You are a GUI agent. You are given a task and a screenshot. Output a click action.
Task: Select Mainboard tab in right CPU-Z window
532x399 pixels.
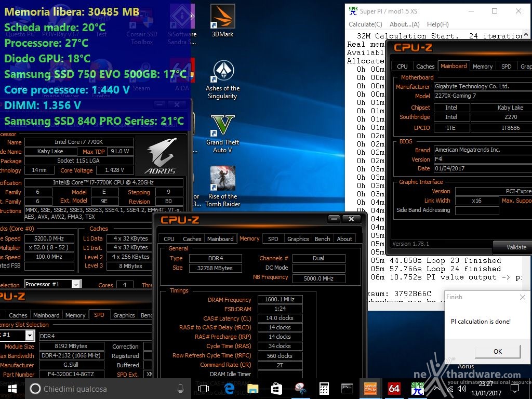454,66
